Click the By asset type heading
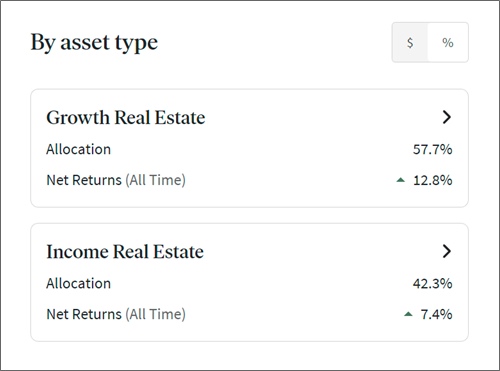Screen dimensions: 500x371 coord(94,43)
